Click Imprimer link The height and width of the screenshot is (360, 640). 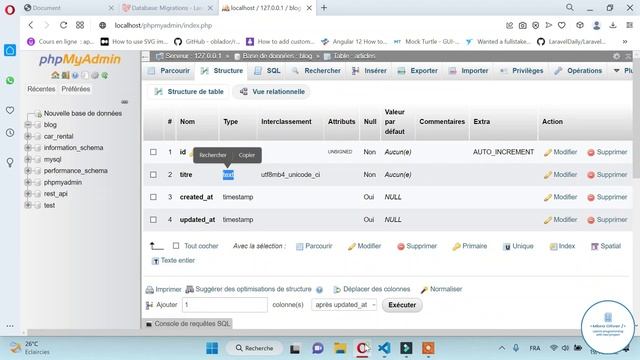click(164, 289)
